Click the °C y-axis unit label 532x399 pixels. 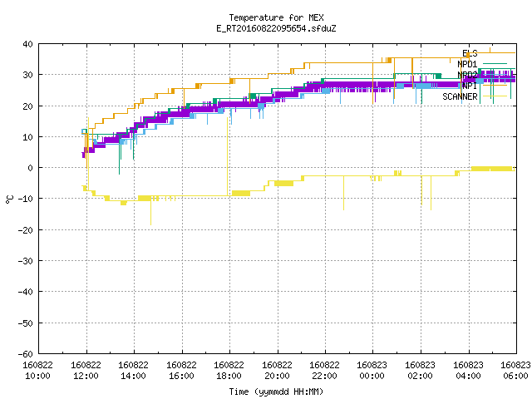coord(9,199)
